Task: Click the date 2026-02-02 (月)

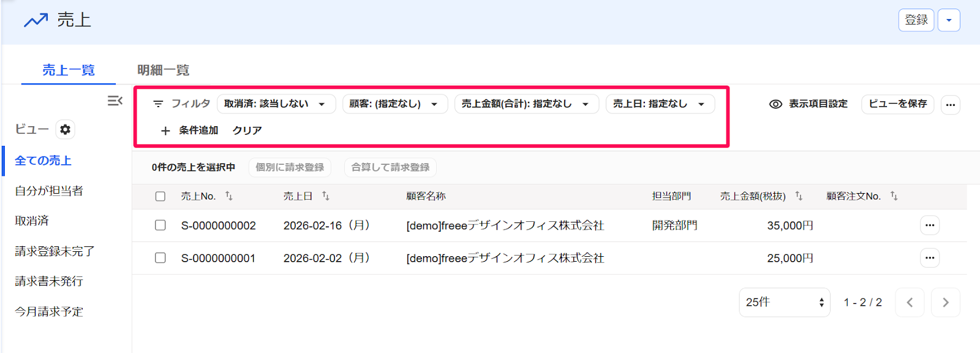Action: pos(326,258)
